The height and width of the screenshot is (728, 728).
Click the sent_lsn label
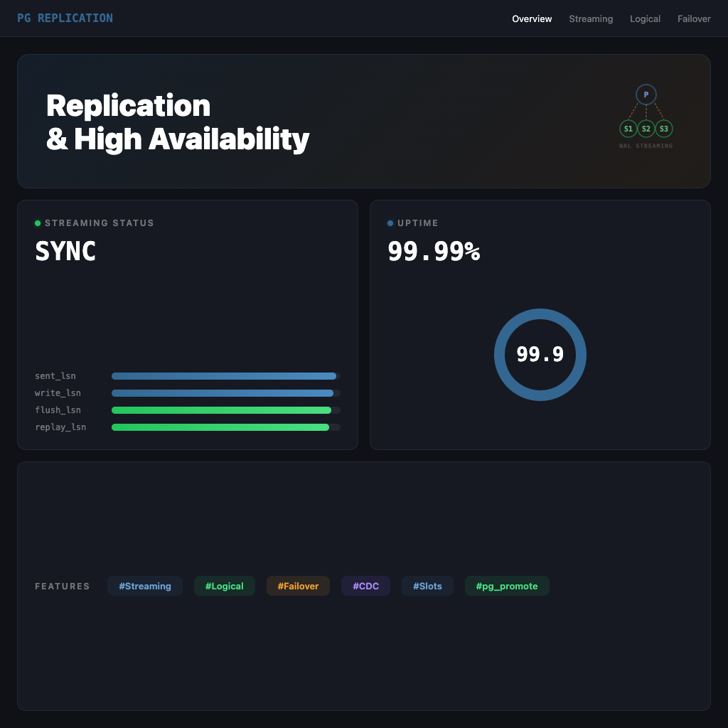coord(55,376)
